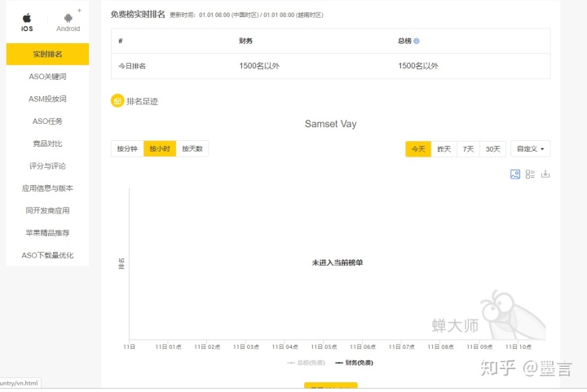
Task: Click the 11日 05点 axis label
Action: 324,346
